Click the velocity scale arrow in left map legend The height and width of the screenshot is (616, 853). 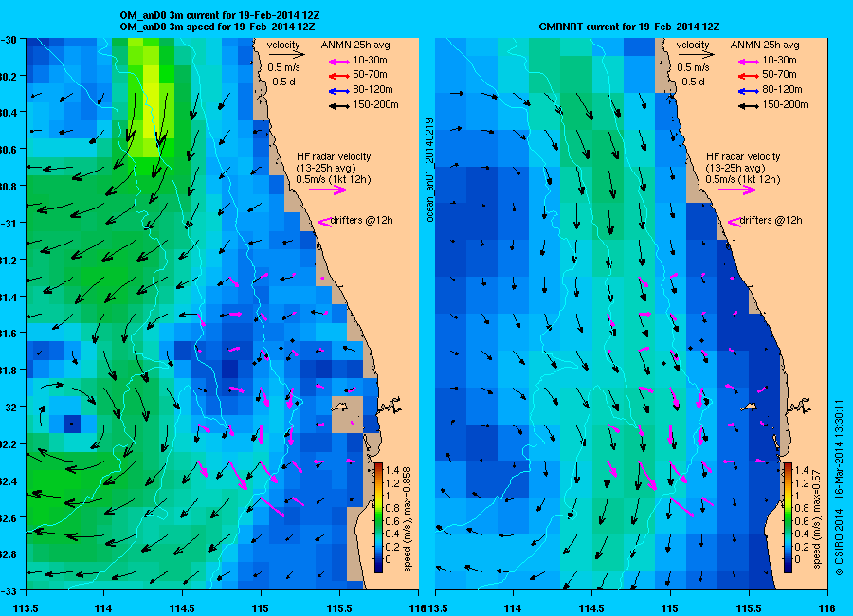coord(286,54)
